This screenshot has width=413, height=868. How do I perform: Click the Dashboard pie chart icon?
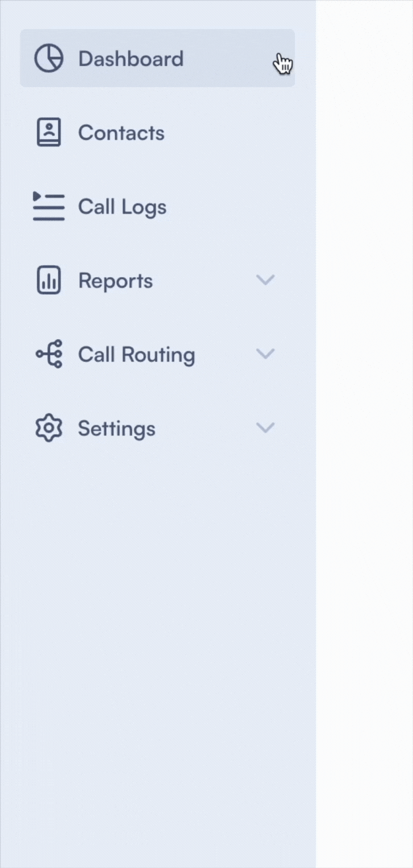point(49,59)
